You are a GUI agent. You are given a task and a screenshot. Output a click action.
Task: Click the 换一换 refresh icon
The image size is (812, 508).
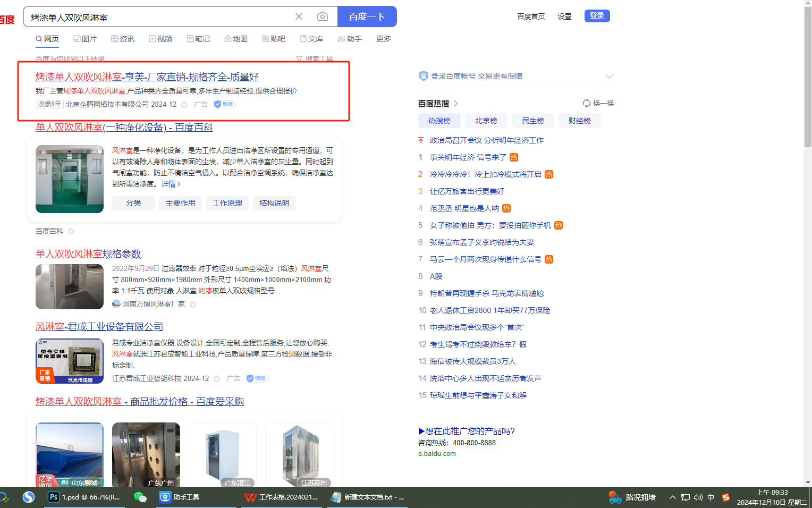point(587,103)
